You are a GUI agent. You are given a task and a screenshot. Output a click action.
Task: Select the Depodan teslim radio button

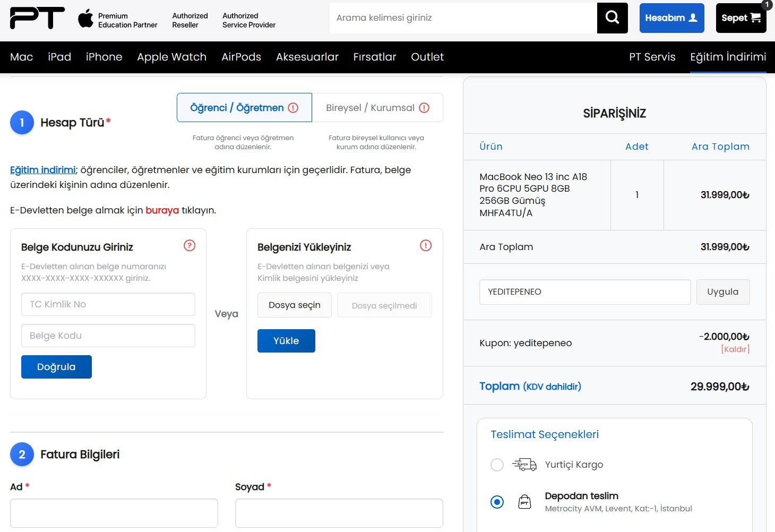point(497,502)
